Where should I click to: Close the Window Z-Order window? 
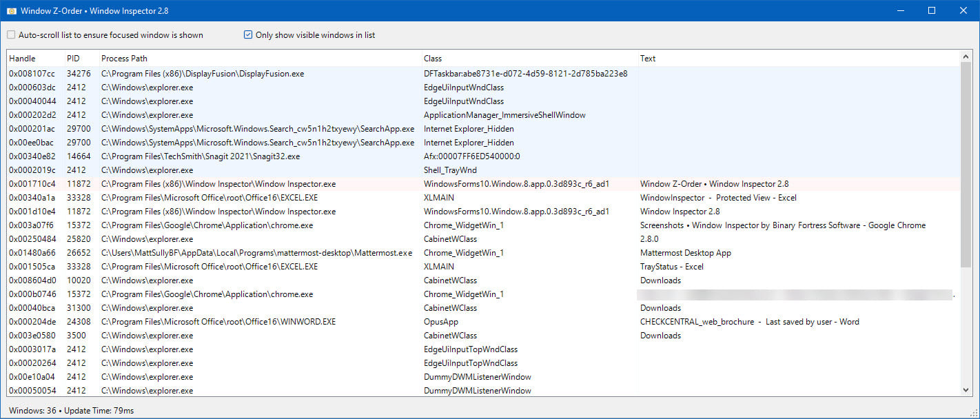963,10
